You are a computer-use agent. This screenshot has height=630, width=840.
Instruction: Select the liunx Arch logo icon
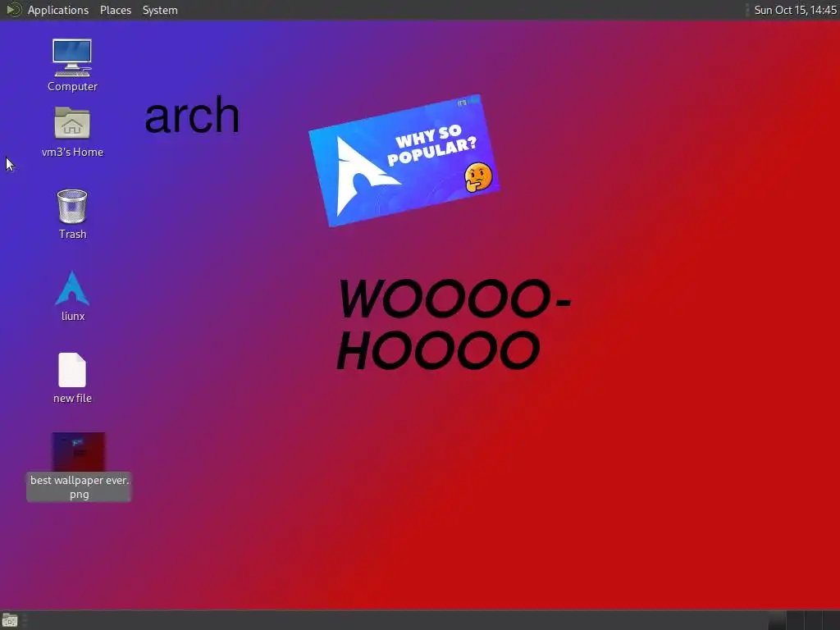[72, 288]
